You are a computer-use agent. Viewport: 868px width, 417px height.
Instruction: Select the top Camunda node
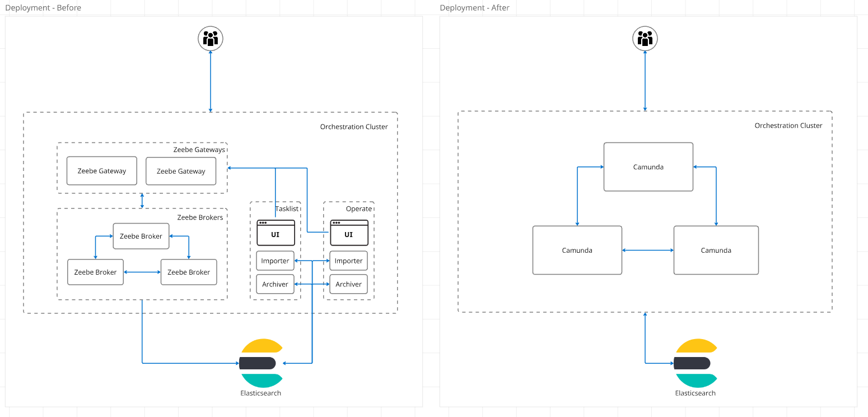(648, 167)
